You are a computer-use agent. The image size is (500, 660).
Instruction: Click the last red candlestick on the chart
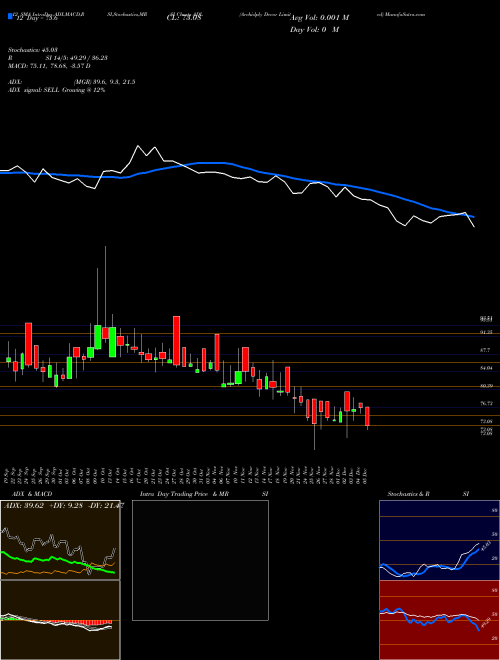(367, 416)
